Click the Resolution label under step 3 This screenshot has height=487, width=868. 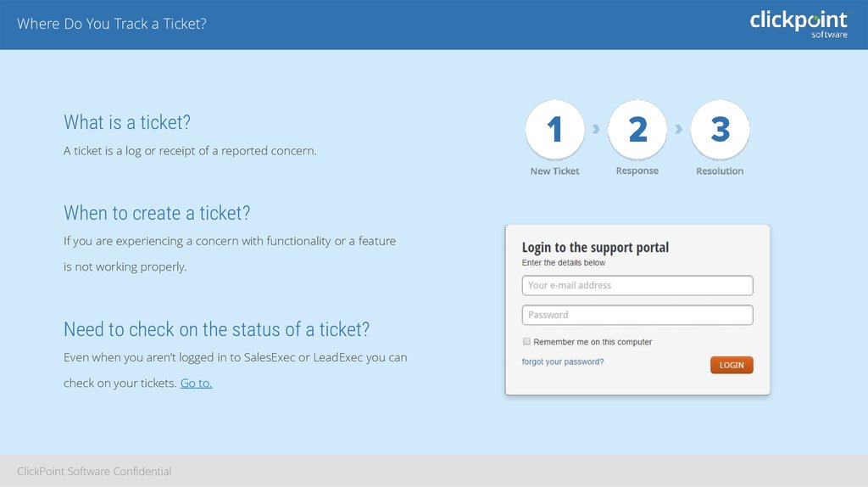coord(720,171)
